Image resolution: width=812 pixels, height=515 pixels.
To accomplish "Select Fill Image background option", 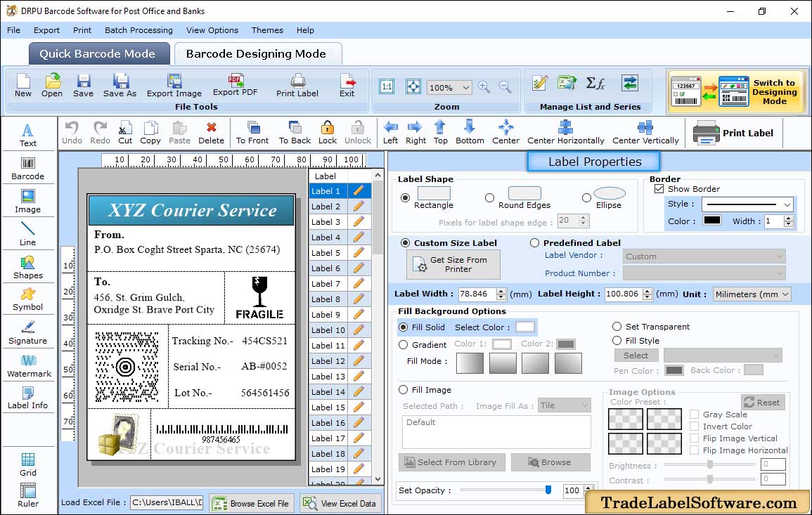I will click(x=404, y=390).
